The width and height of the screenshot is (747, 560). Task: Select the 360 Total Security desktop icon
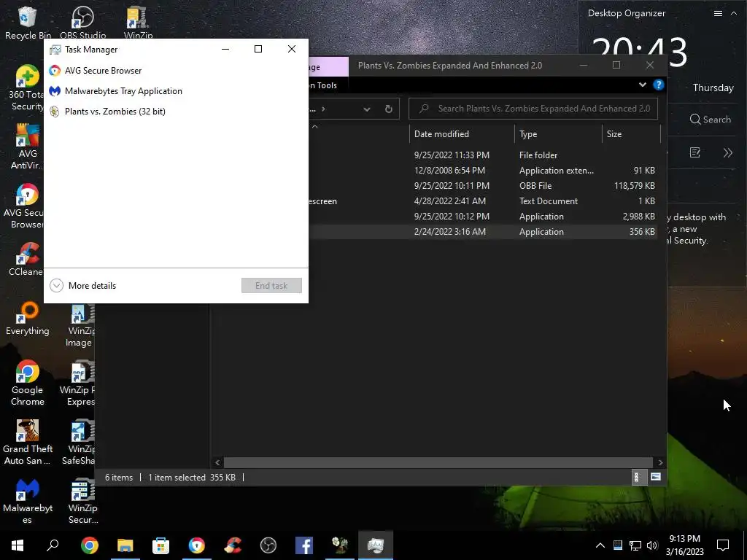click(x=26, y=88)
